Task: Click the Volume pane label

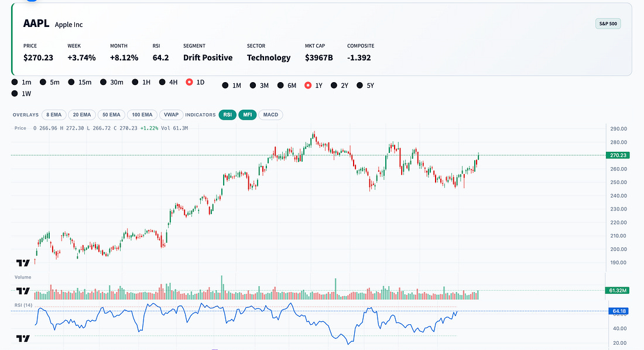Action: [x=23, y=277]
